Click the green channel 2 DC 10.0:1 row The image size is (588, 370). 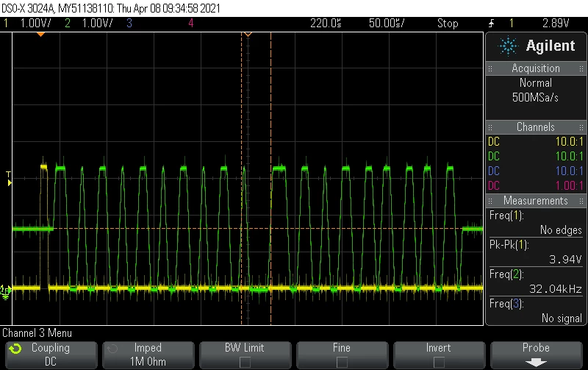[536, 156]
